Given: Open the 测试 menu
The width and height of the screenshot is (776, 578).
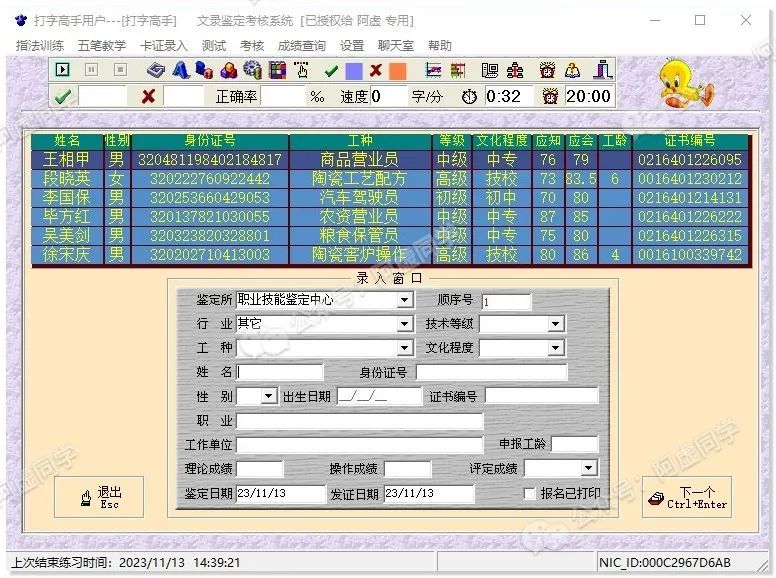Looking at the screenshot, I should [x=214, y=46].
